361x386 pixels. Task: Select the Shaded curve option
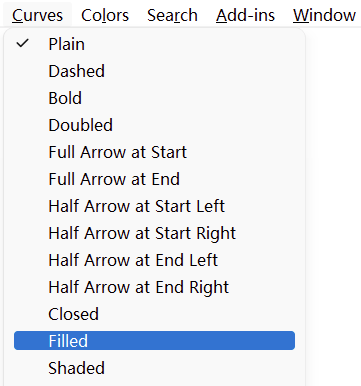pyautogui.click(x=154, y=368)
